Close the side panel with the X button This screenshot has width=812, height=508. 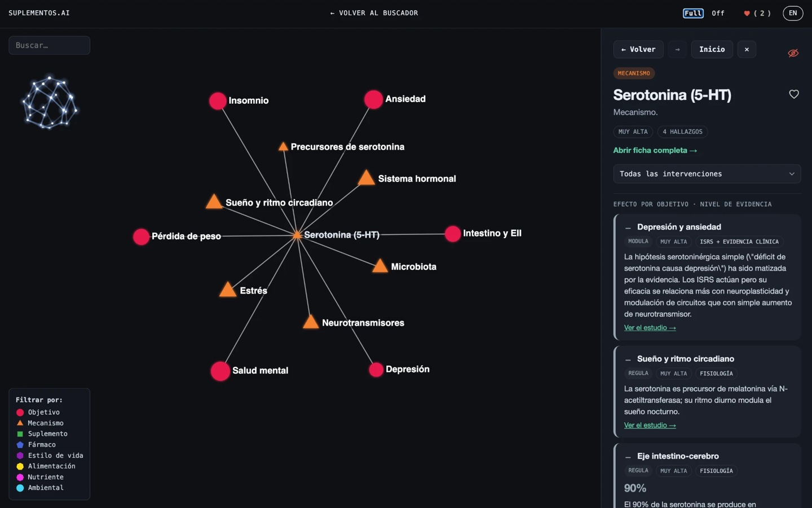click(x=747, y=50)
